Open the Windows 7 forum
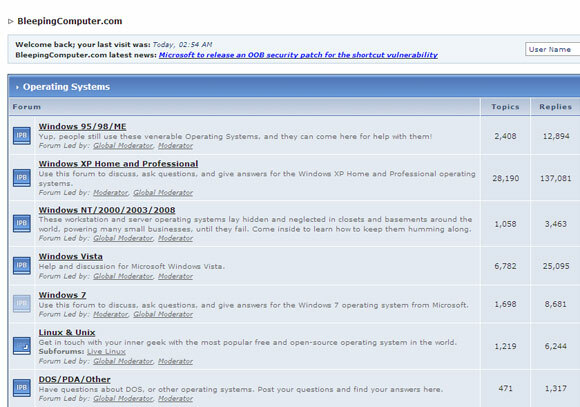 point(63,295)
